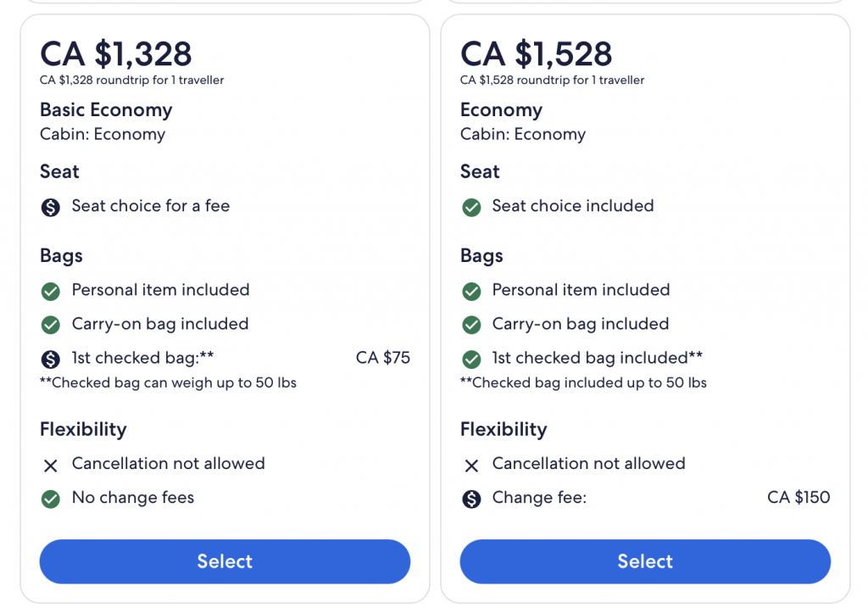This screenshot has width=868, height=608.
Task: Click dollar icon beside Change fee
Action: [471, 499]
